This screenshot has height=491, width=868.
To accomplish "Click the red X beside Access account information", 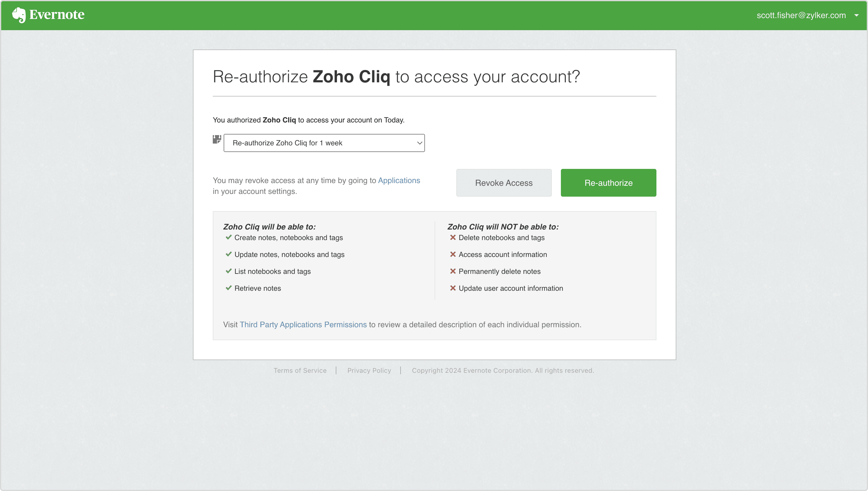I will click(452, 254).
